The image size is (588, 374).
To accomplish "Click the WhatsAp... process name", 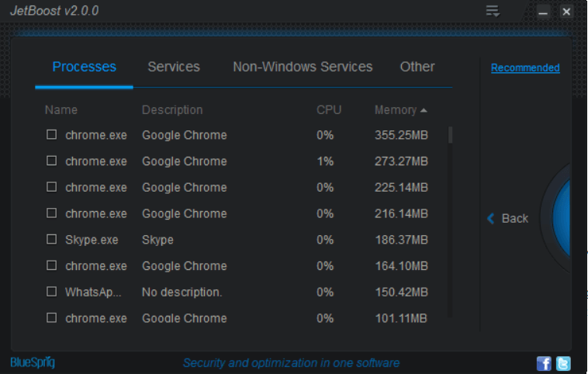I will (x=93, y=293).
